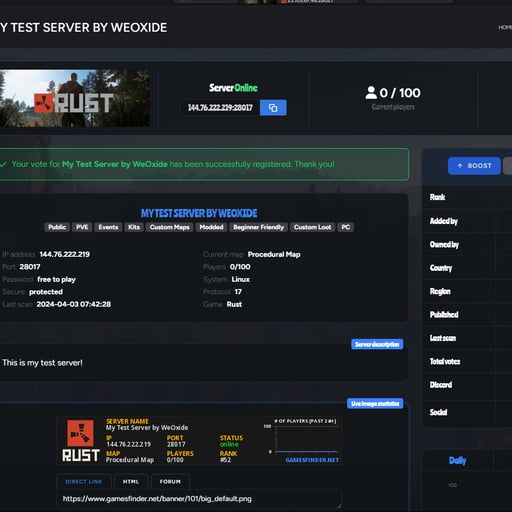Switch to the Direct Link tab
The height and width of the screenshot is (512, 512).
pos(84,482)
